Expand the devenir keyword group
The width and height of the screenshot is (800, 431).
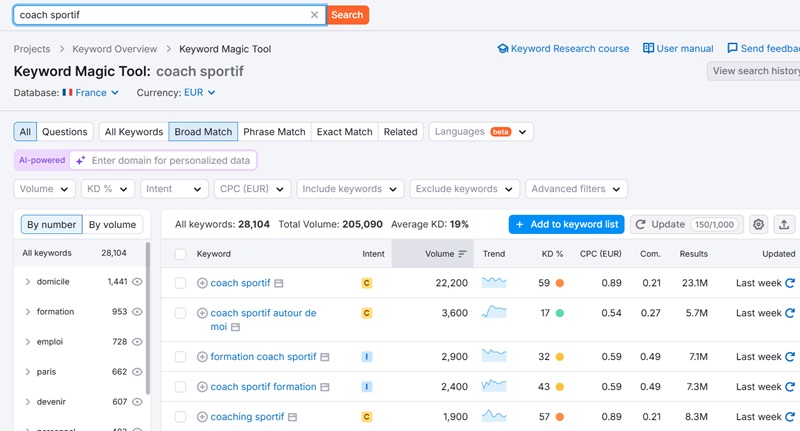click(x=28, y=402)
